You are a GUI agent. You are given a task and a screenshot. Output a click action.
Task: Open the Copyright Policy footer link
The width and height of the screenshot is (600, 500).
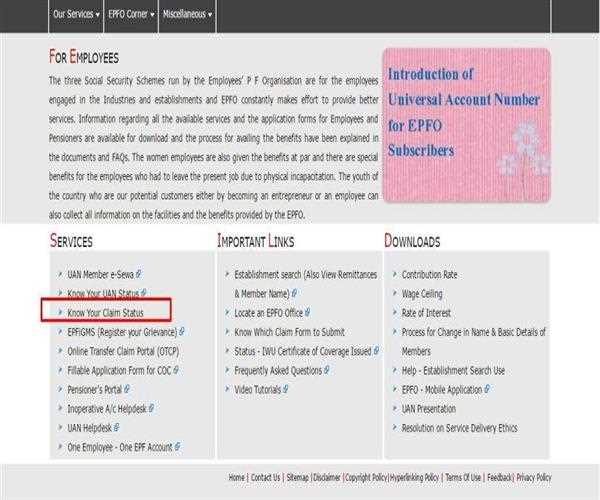point(366,477)
